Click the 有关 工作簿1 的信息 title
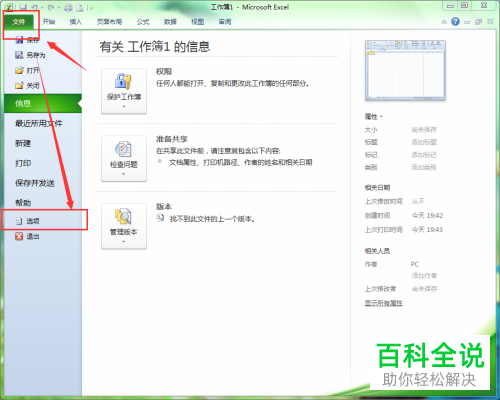This screenshot has height=400, width=500. click(155, 47)
